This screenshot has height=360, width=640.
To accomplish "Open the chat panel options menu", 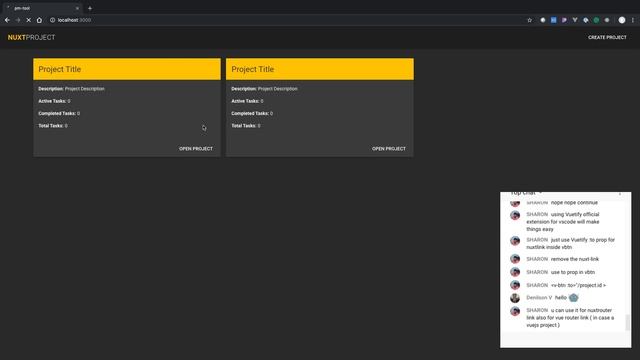I will point(620,193).
